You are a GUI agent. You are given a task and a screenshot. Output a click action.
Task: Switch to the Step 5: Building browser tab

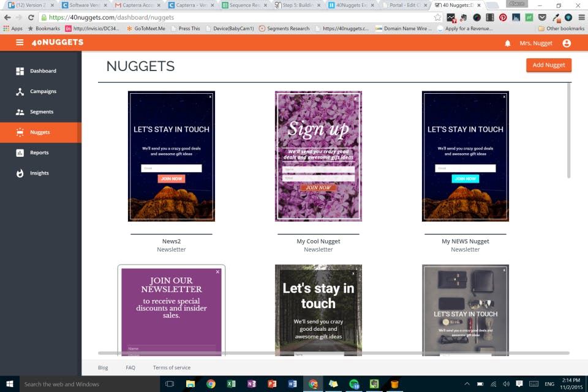point(298,6)
